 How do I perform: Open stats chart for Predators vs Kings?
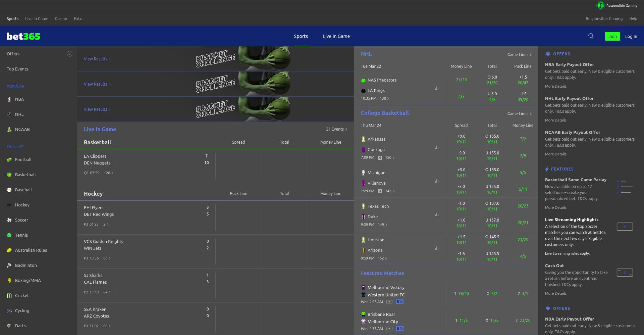(437, 88)
